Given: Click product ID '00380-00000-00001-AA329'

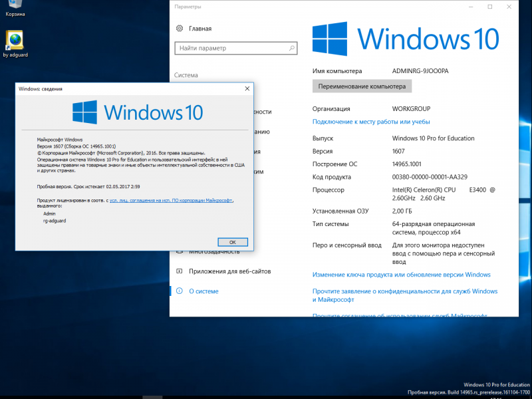Looking at the screenshot, I should [430, 177].
